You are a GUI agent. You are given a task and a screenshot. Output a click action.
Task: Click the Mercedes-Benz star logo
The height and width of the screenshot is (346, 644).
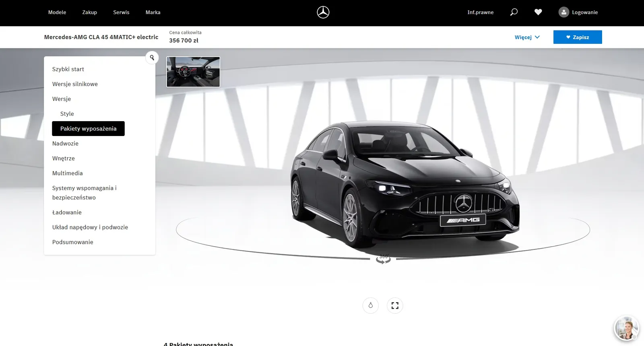[x=323, y=12]
